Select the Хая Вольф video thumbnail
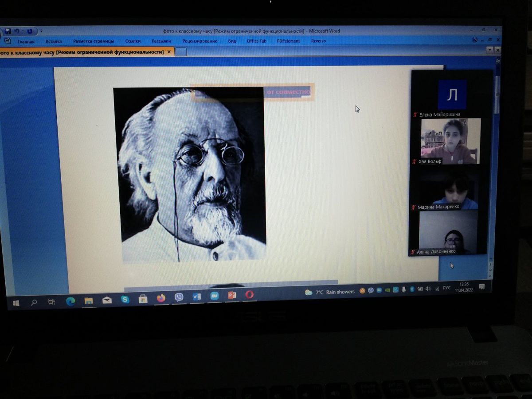The height and width of the screenshot is (399, 532). click(450, 142)
